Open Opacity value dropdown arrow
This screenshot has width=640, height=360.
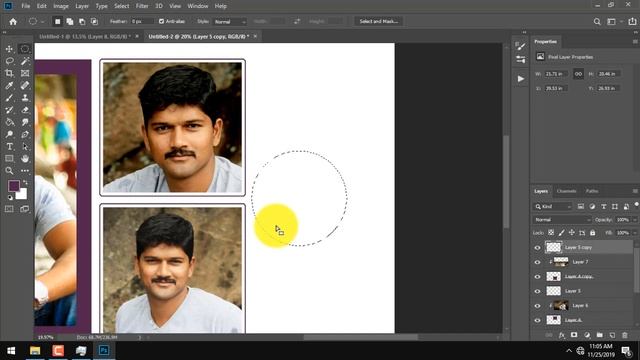tap(635, 220)
